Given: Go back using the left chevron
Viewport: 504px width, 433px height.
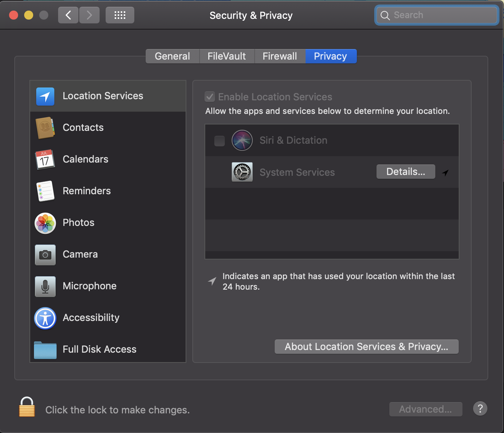Looking at the screenshot, I should point(68,15).
